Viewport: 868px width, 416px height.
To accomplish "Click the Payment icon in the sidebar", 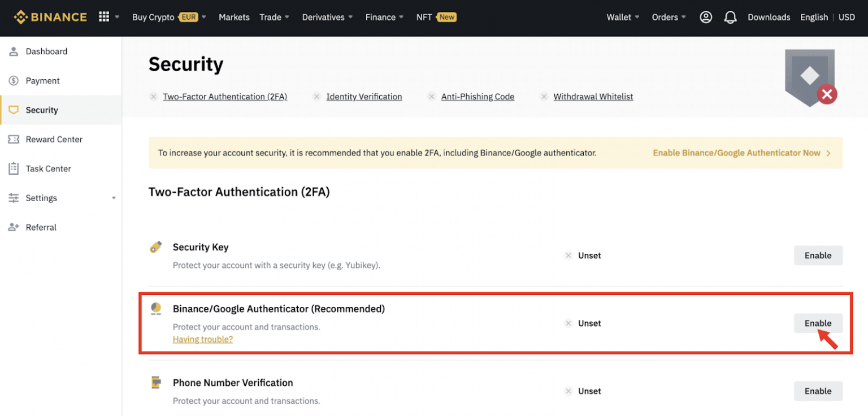I will (13, 80).
